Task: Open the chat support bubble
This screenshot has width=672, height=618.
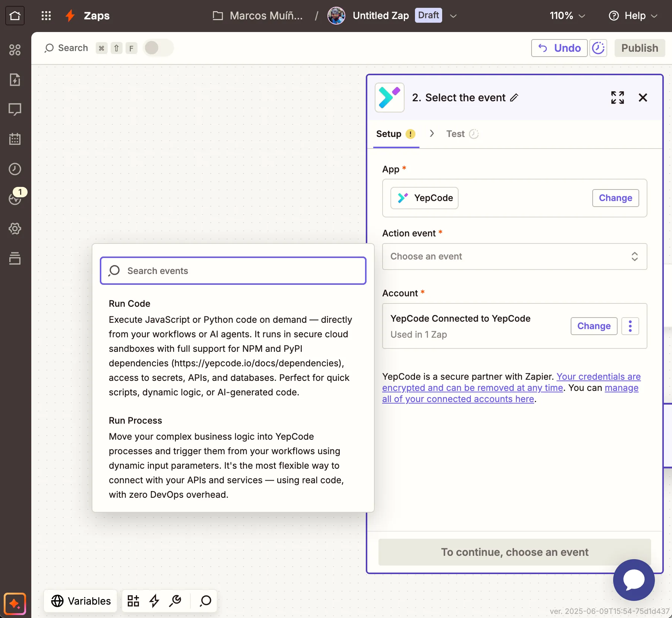Action: (634, 580)
